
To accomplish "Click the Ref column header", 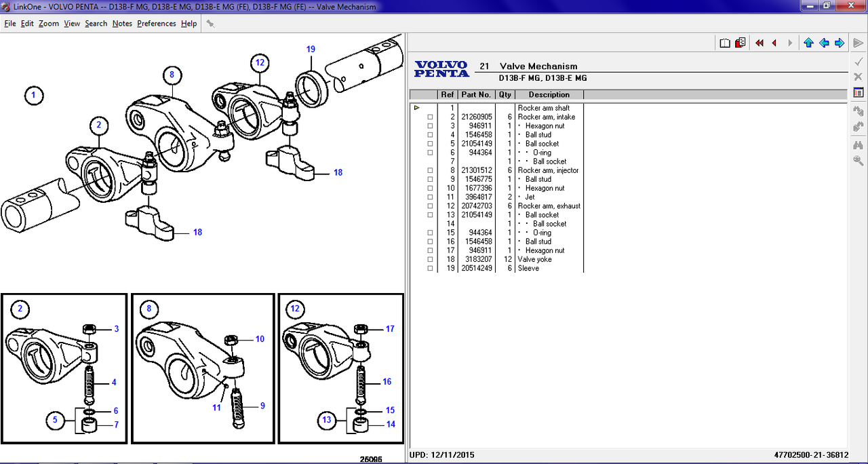I will click(448, 94).
